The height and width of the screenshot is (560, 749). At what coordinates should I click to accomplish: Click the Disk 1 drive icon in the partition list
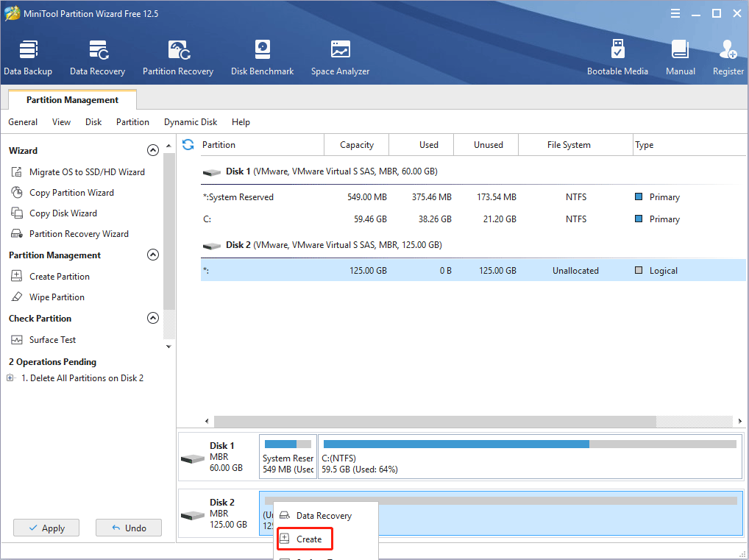[x=212, y=172]
